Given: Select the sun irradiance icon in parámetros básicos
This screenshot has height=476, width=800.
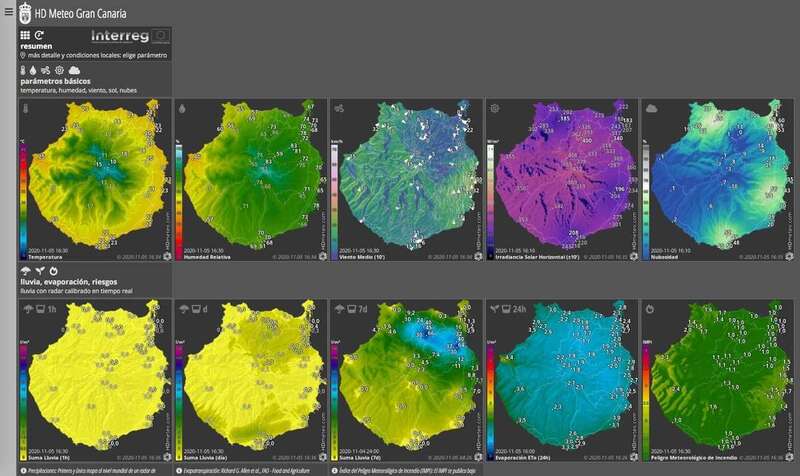Looking at the screenshot, I should pos(60,70).
